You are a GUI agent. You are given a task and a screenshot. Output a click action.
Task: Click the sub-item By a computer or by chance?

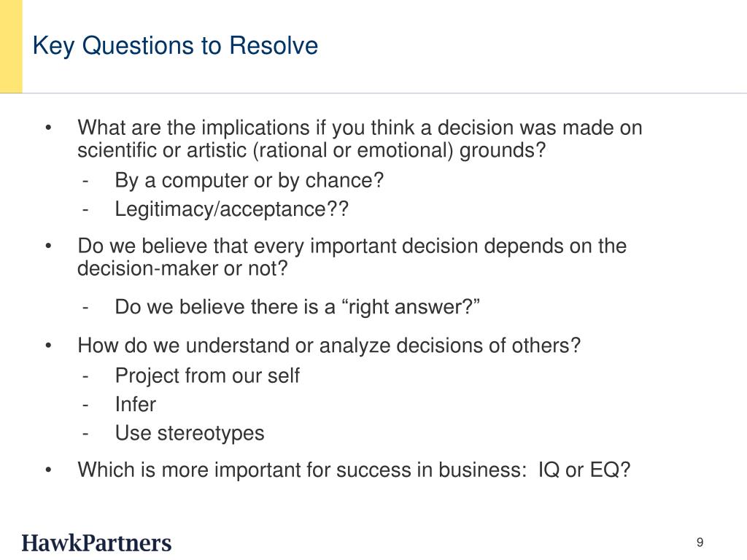coord(249,181)
